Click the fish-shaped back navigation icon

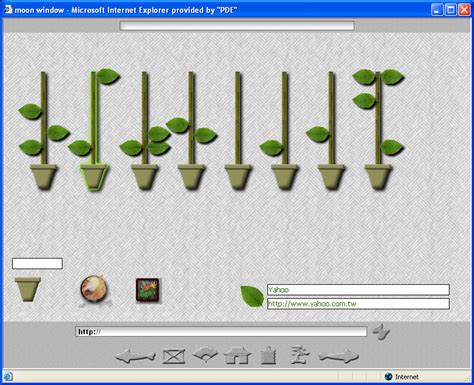click(x=135, y=357)
